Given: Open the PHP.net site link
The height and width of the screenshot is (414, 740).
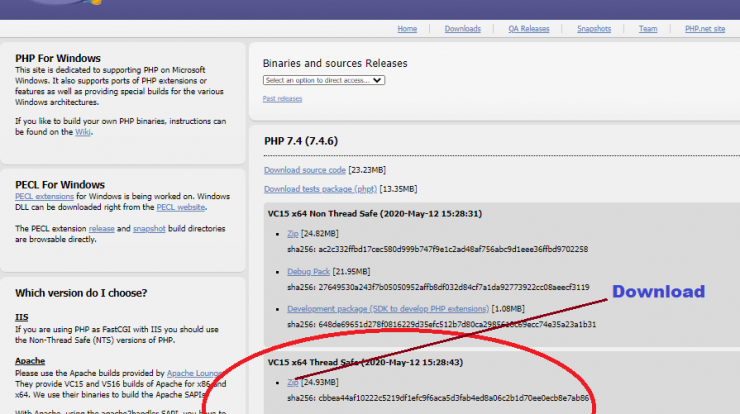Looking at the screenshot, I should 705,29.
